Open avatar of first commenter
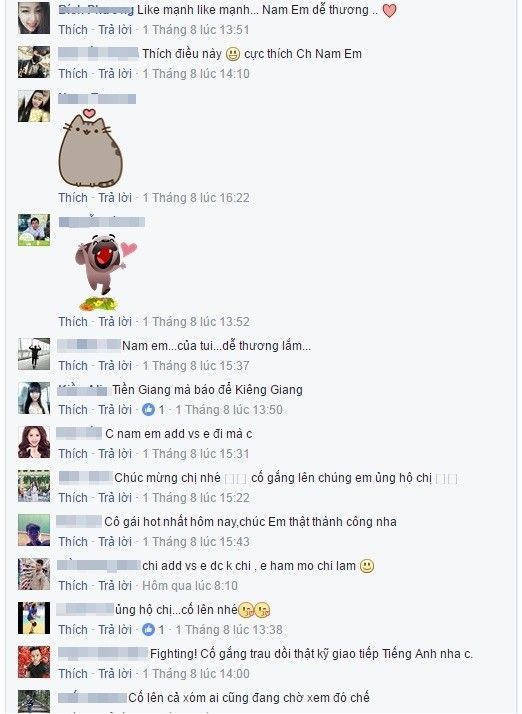The image size is (522, 714). point(34,18)
